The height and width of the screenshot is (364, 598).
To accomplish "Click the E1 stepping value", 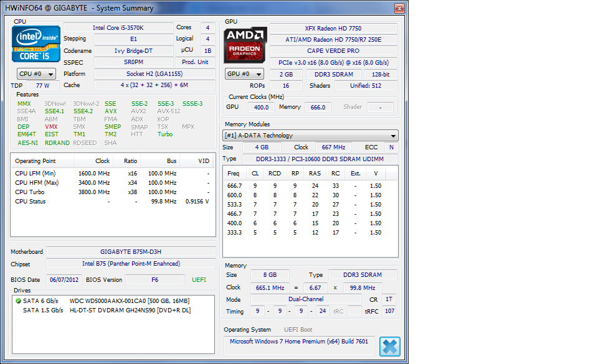I will [x=133, y=39].
